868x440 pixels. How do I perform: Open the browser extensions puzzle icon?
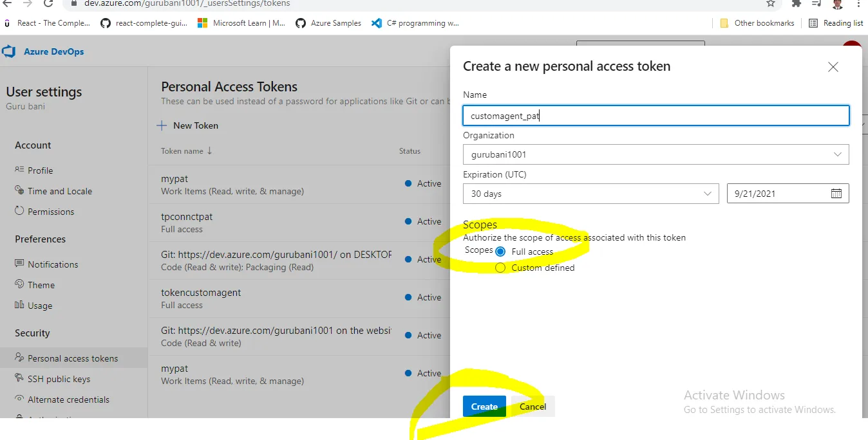pyautogui.click(x=797, y=3)
